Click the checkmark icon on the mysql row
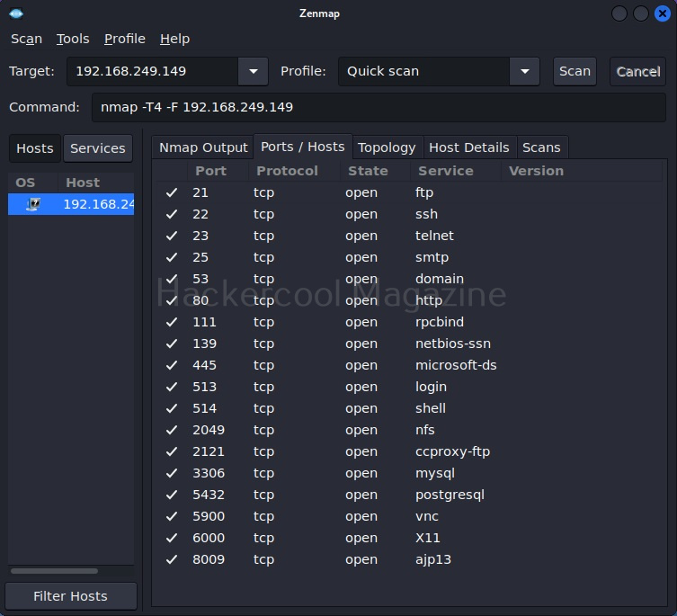Viewport: 677px width, 616px height. point(172,473)
